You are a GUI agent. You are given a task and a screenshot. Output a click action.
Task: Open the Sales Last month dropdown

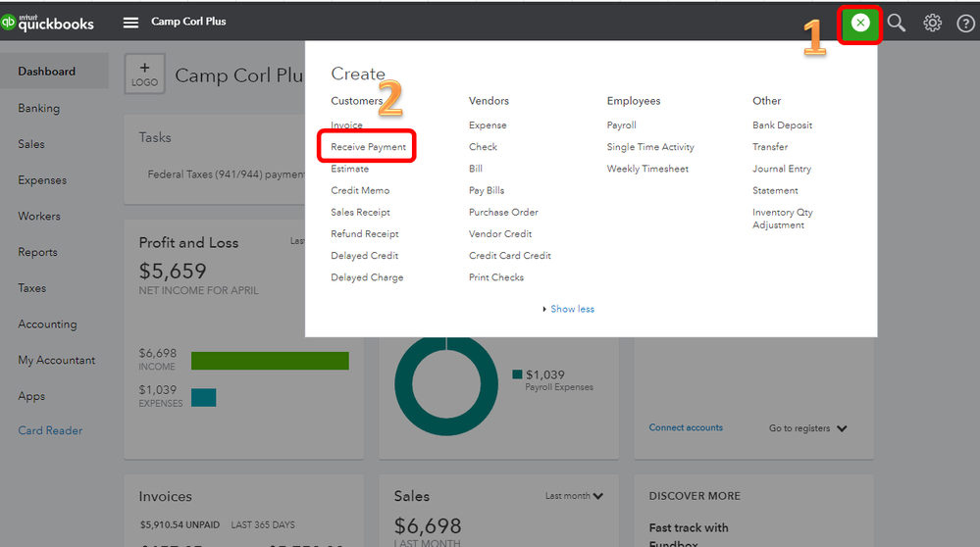[575, 496]
